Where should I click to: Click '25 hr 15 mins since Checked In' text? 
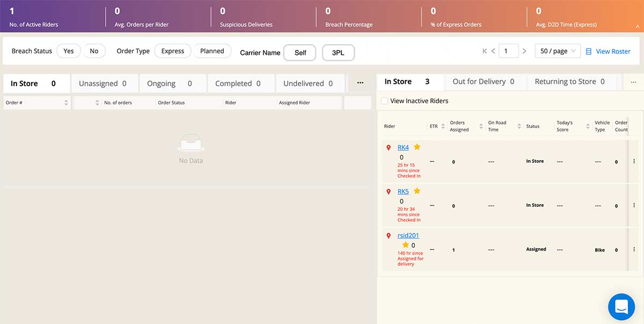pos(409,171)
